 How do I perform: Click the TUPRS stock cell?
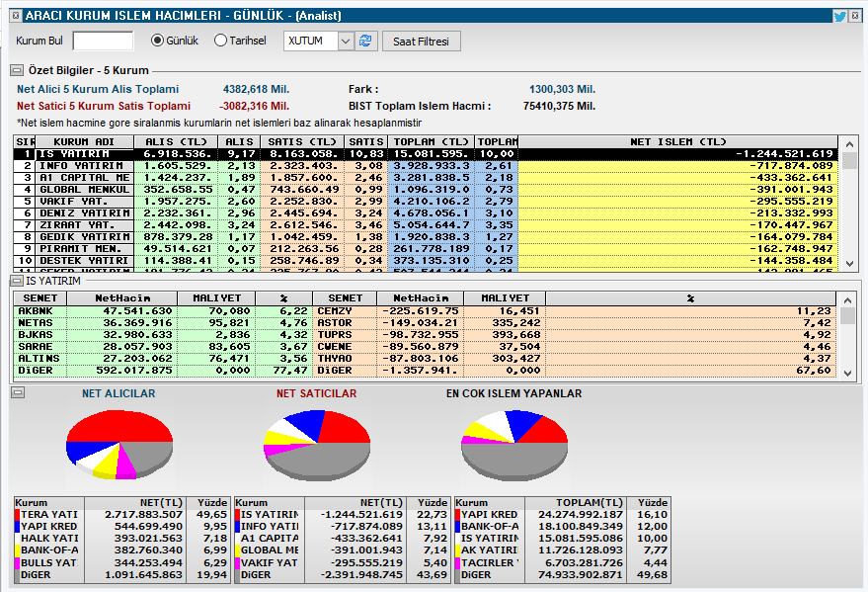pyautogui.click(x=345, y=335)
